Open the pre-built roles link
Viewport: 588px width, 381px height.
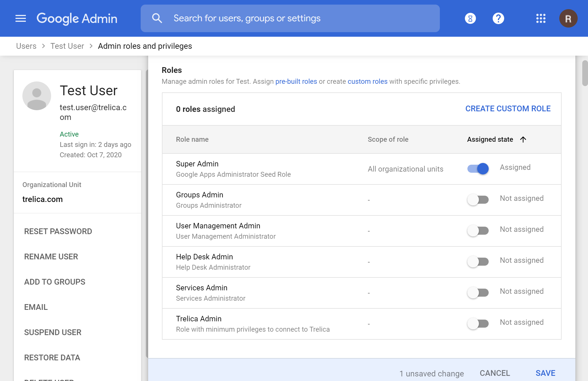(296, 81)
